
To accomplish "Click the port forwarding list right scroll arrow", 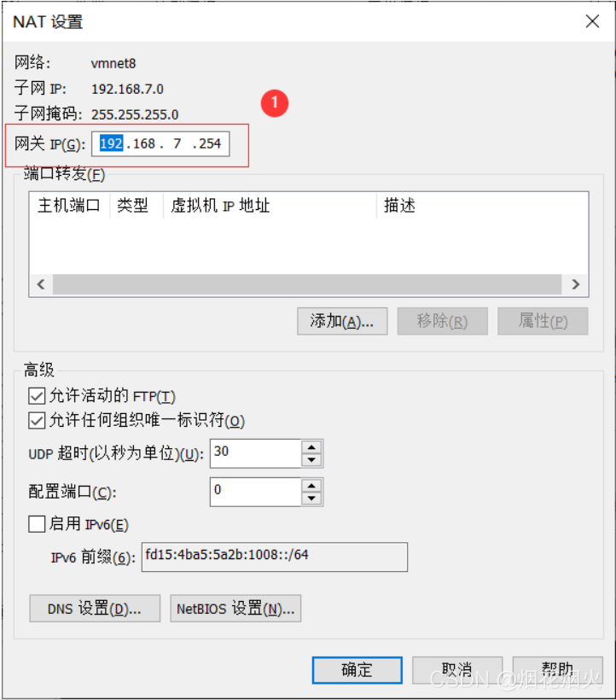I will pyautogui.click(x=575, y=284).
